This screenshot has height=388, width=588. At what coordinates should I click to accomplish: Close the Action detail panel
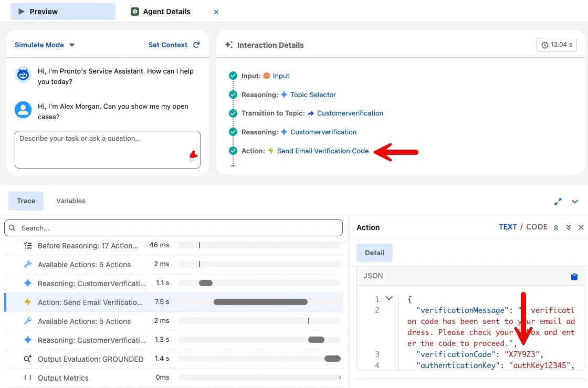[x=581, y=227]
